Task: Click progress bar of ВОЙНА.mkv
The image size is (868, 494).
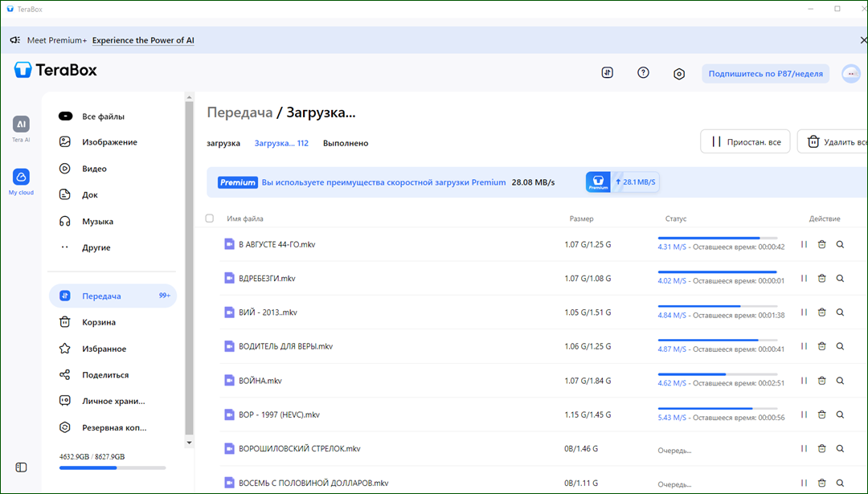Action: coord(718,374)
